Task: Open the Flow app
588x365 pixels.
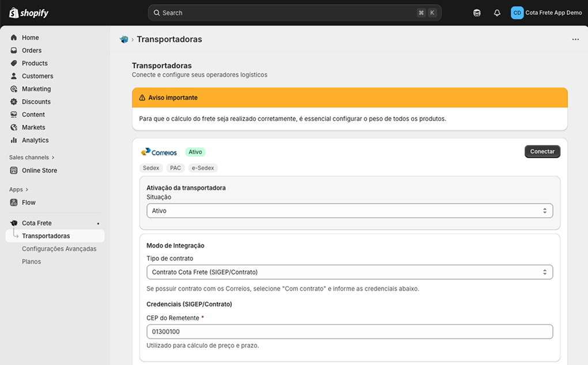Action: point(28,202)
